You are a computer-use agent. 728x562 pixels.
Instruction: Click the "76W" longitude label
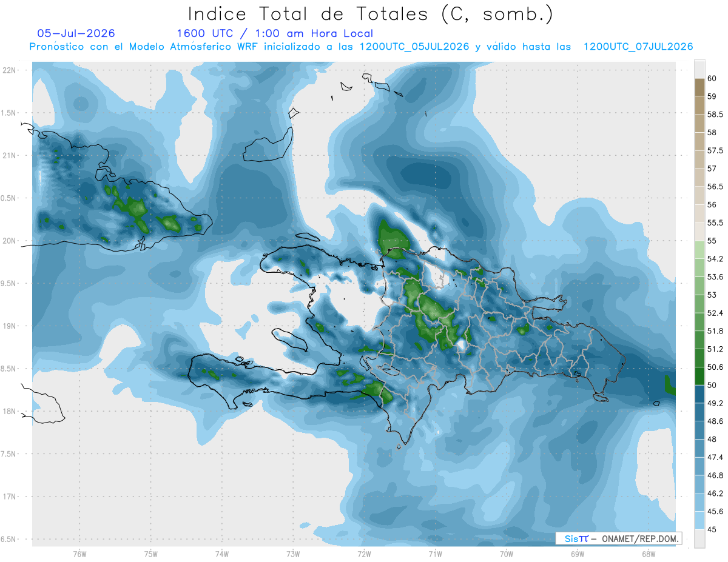pos(79,554)
